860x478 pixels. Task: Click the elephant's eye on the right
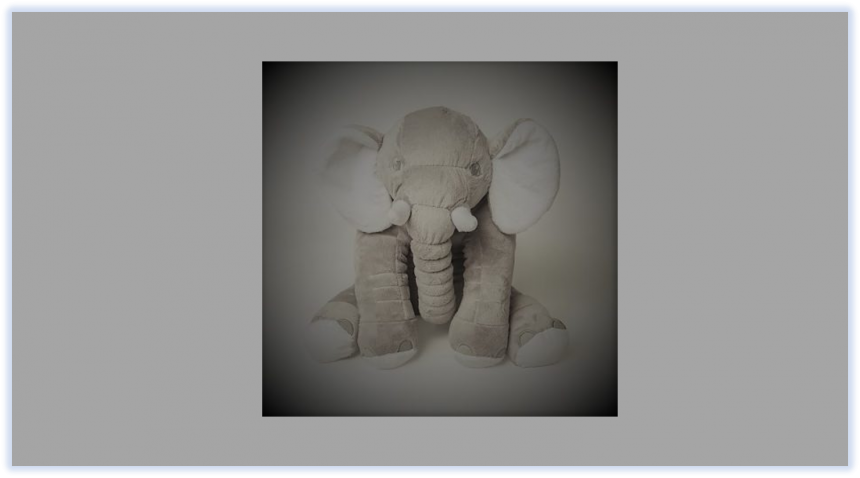click(x=474, y=169)
